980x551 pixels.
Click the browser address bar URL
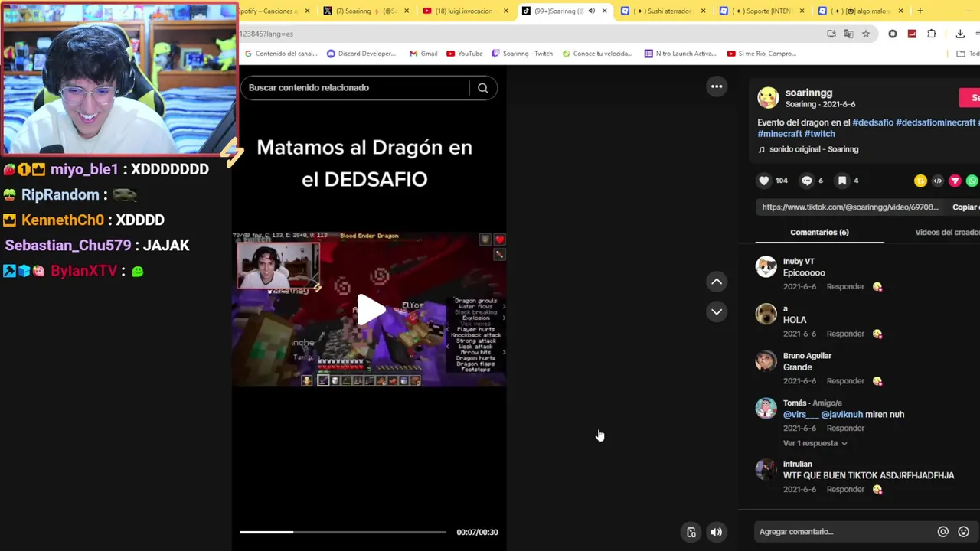pyautogui.click(x=528, y=34)
